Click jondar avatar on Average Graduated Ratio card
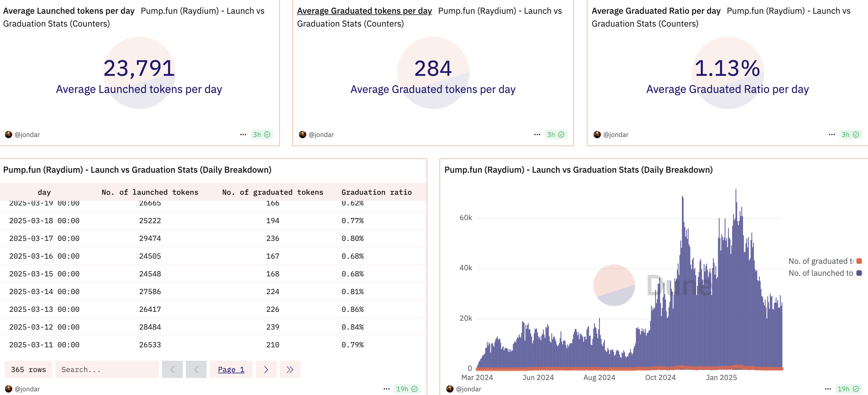 pyautogui.click(x=597, y=135)
